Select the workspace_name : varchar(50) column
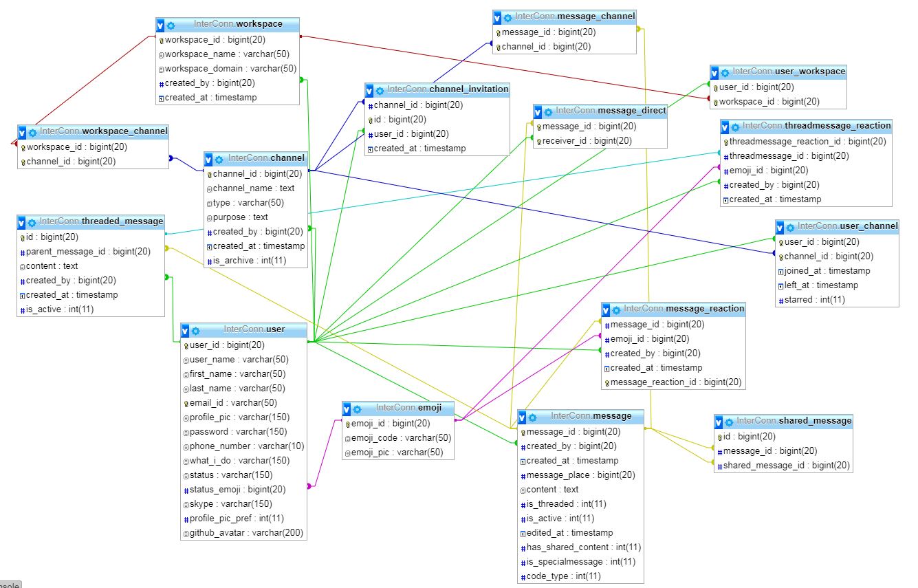The image size is (918, 588). [x=228, y=54]
